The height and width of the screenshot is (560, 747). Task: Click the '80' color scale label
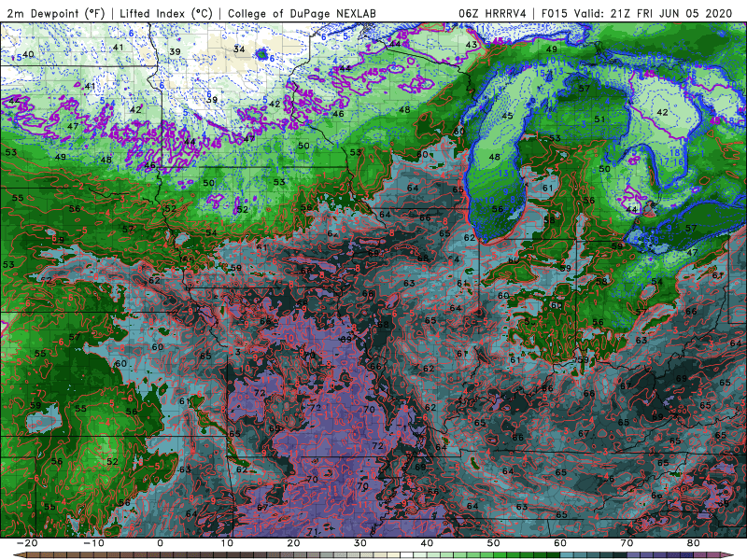pyautogui.click(x=694, y=543)
